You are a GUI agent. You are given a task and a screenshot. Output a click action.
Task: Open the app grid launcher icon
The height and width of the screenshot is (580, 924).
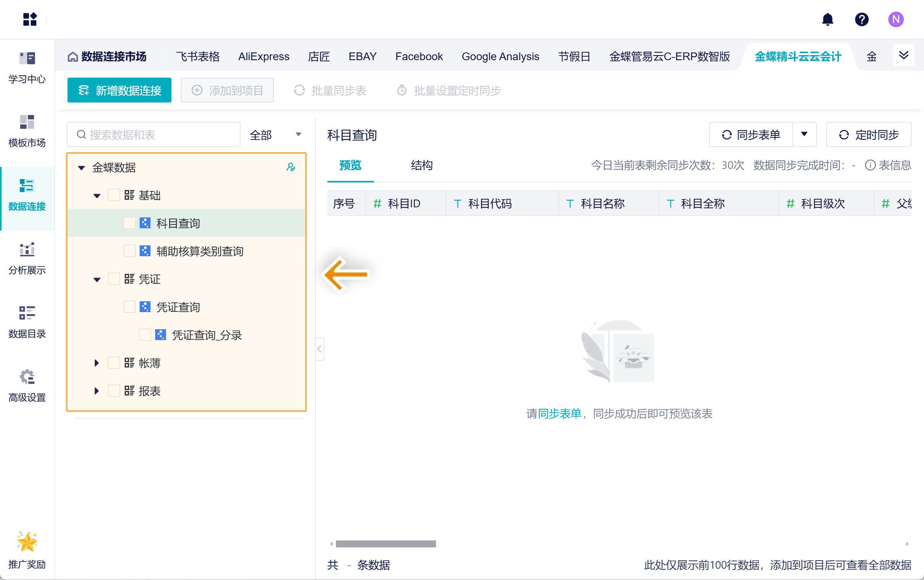click(x=30, y=19)
